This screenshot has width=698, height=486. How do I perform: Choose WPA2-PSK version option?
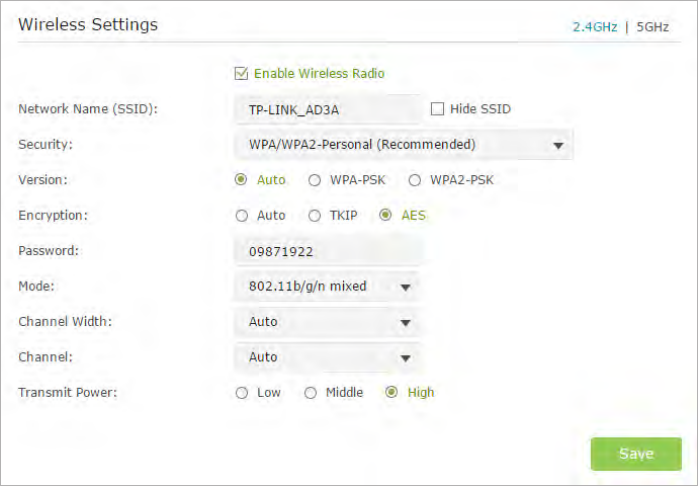coord(414,180)
